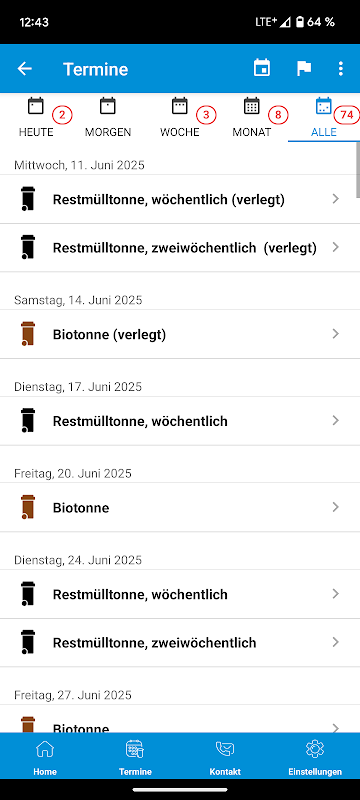The width and height of the screenshot is (360, 800).
Task: Expand Restmülltonne, wöchentlich (verlegt) chevron
Action: click(x=335, y=199)
